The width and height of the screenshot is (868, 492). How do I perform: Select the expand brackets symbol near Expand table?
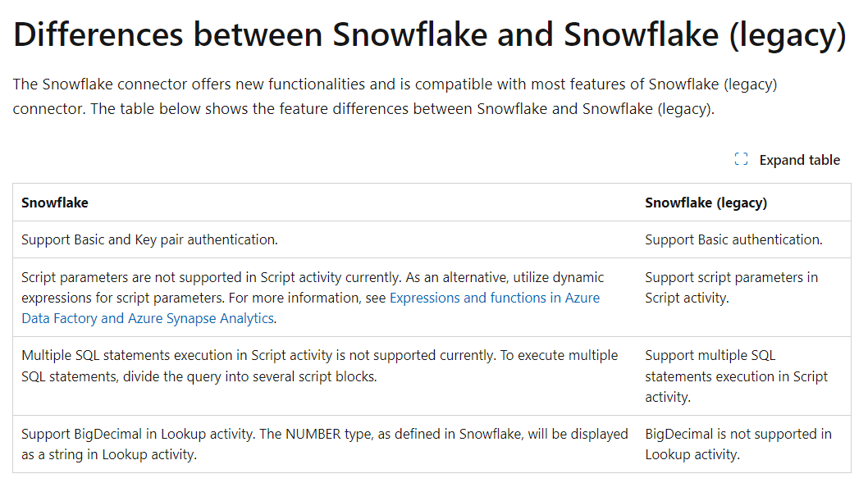(x=741, y=159)
